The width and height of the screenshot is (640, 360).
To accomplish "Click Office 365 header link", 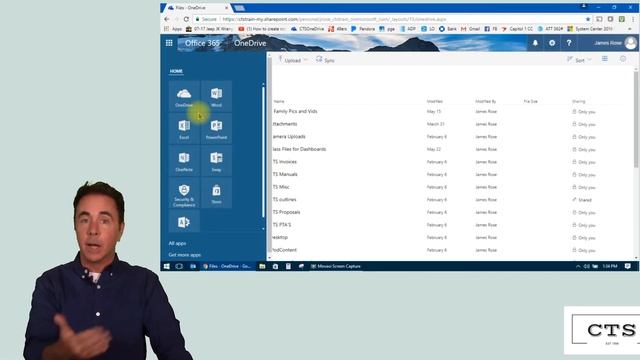I will pyautogui.click(x=202, y=43).
